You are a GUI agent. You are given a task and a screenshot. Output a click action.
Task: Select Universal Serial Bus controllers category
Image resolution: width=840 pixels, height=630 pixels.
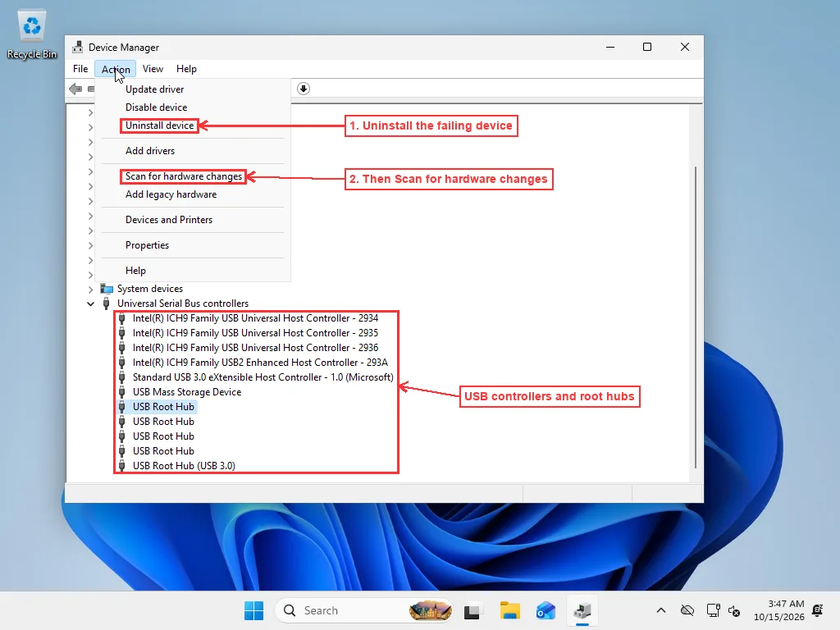click(x=183, y=304)
